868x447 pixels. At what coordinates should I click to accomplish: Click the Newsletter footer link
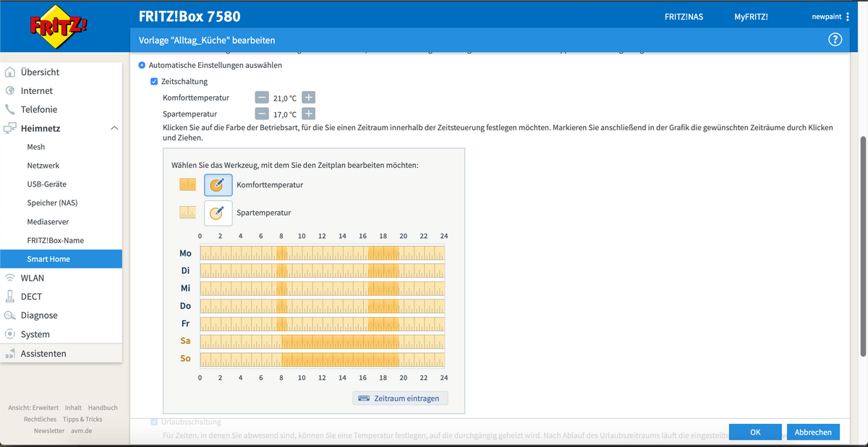49,431
